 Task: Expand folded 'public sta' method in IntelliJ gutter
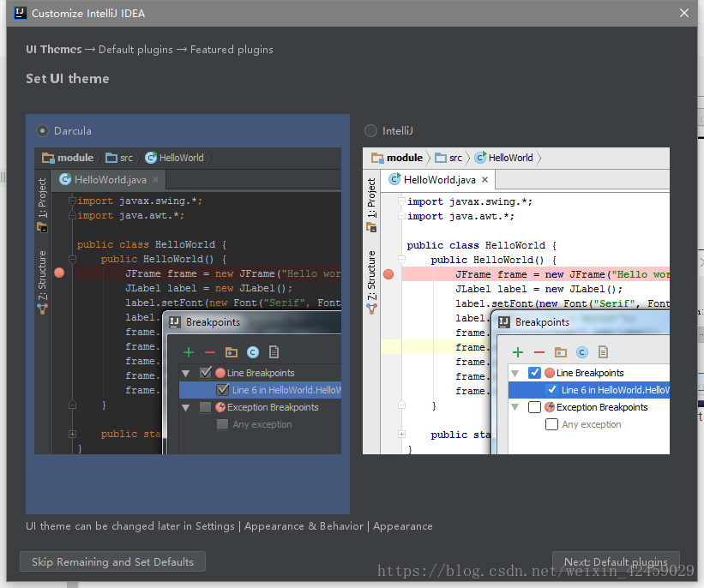coord(402,434)
